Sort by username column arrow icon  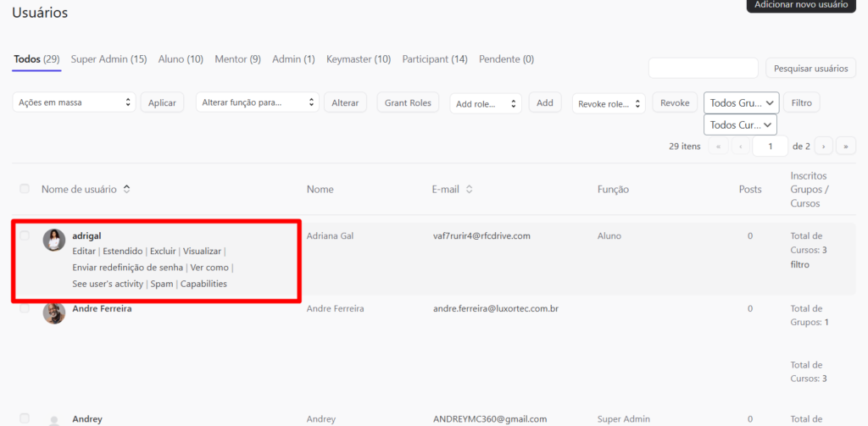(x=127, y=190)
